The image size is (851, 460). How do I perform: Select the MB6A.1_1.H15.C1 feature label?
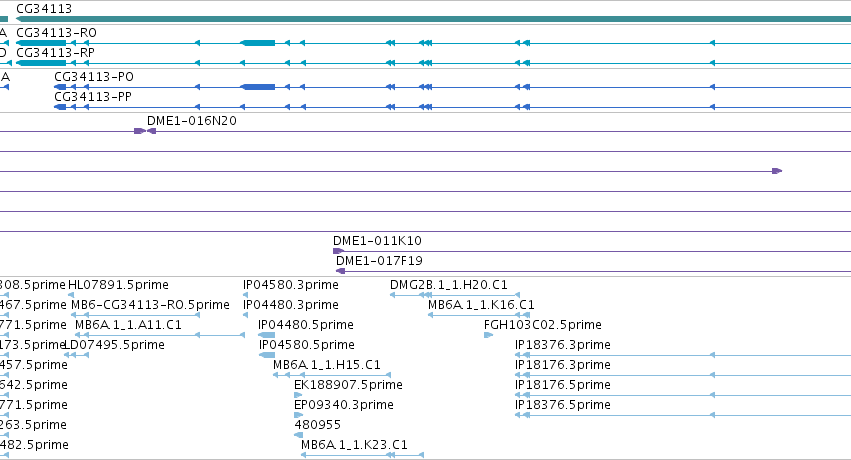[327, 365]
